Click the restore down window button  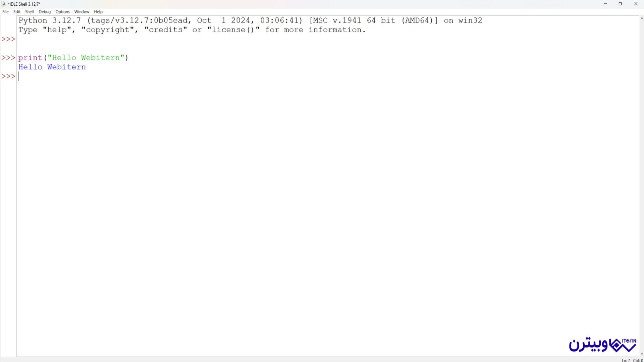point(620,4)
